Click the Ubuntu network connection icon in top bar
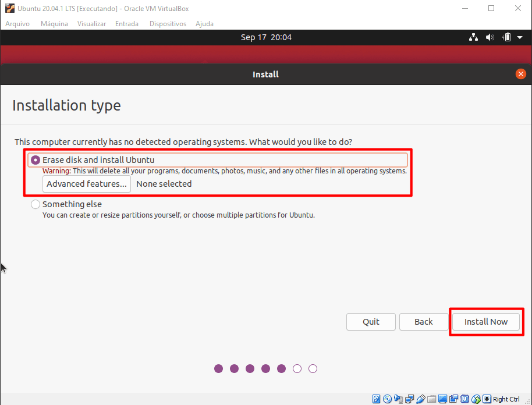 tap(473, 37)
